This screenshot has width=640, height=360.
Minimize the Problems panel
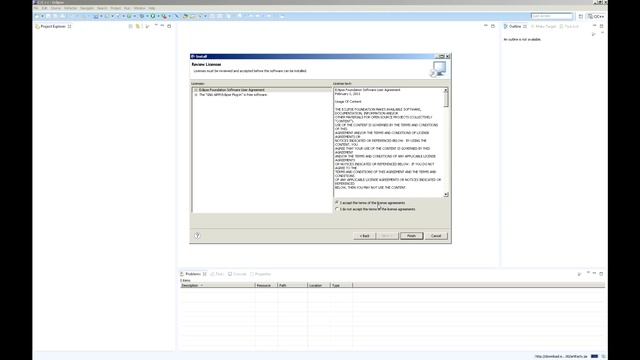click(594, 273)
